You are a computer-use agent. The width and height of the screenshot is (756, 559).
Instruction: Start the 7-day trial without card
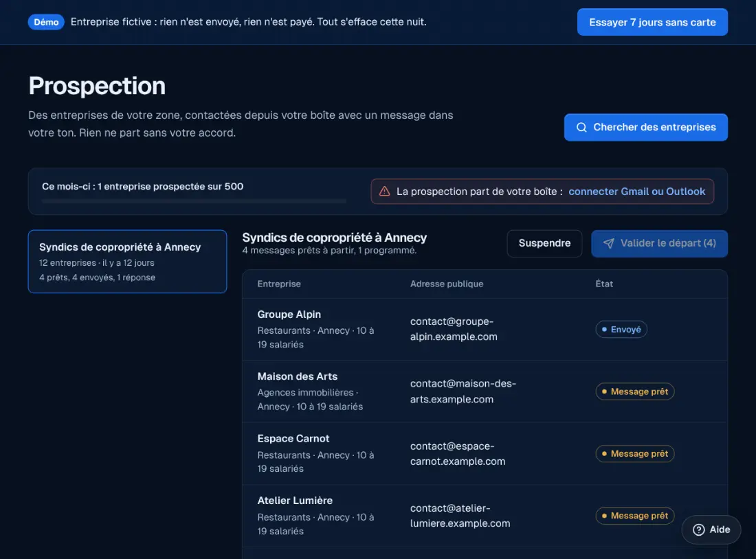652,22
